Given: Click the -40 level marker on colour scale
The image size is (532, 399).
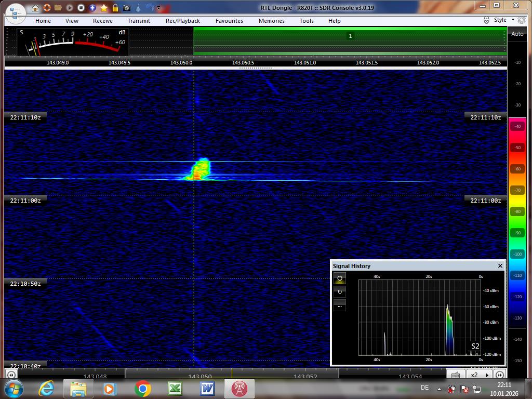Looking at the screenshot, I should coord(517,126).
